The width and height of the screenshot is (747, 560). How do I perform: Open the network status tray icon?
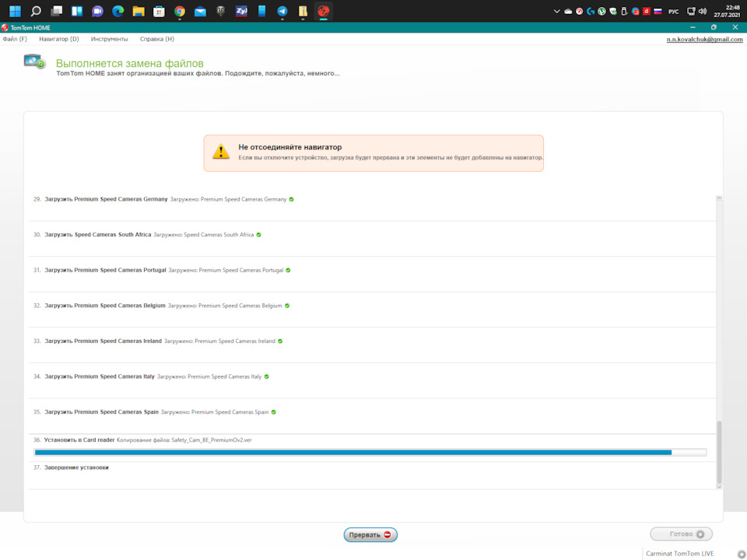click(x=691, y=12)
